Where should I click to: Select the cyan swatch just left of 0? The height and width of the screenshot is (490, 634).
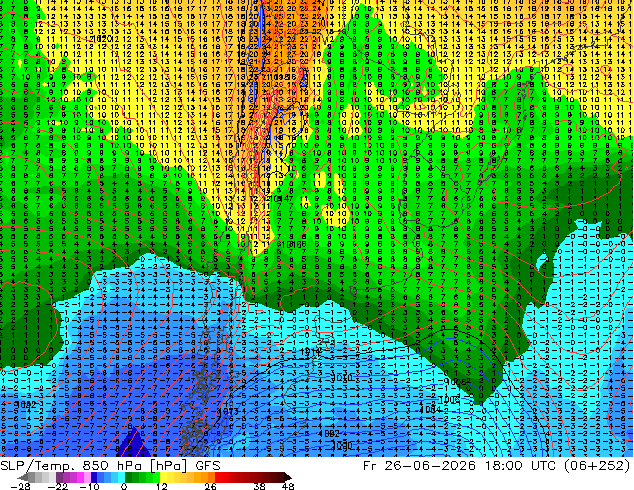tap(121, 477)
